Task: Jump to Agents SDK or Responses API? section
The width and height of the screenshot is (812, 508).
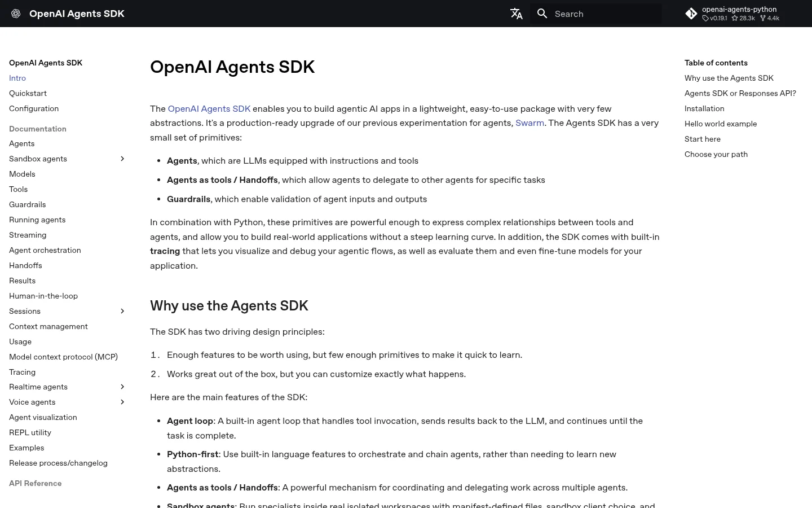Action: click(740, 93)
